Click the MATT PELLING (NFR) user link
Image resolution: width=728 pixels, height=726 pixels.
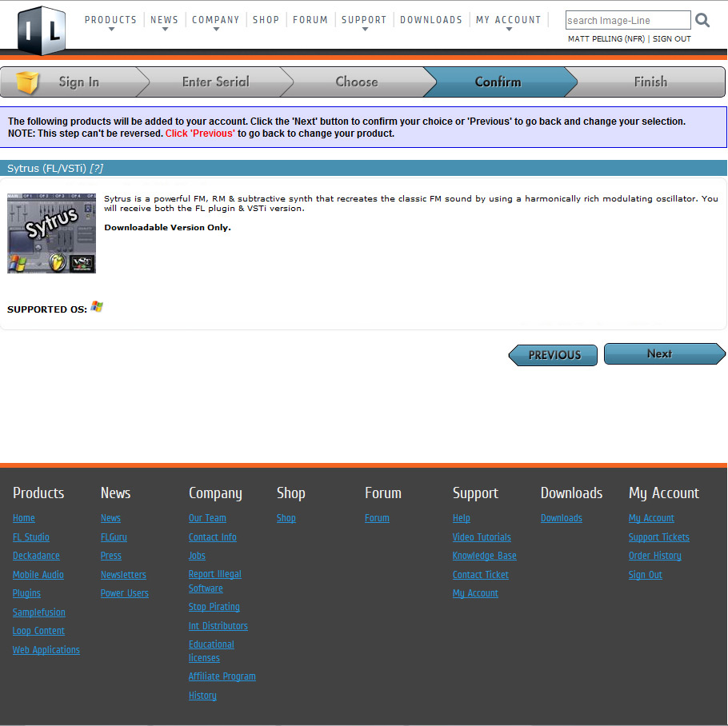606,39
